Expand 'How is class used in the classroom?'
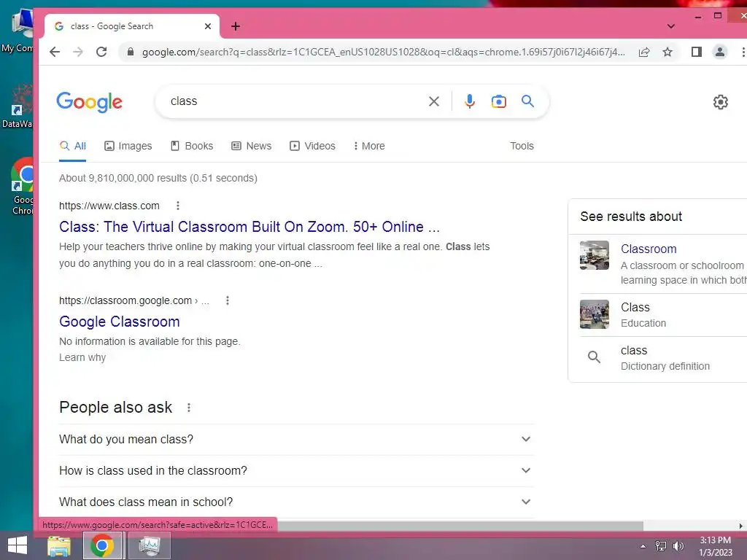The width and height of the screenshot is (747, 560). point(296,470)
